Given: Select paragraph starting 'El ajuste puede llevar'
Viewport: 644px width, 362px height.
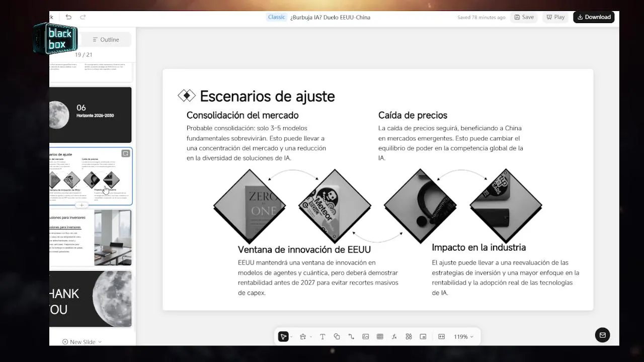Looking at the screenshot, I should 506,278.
